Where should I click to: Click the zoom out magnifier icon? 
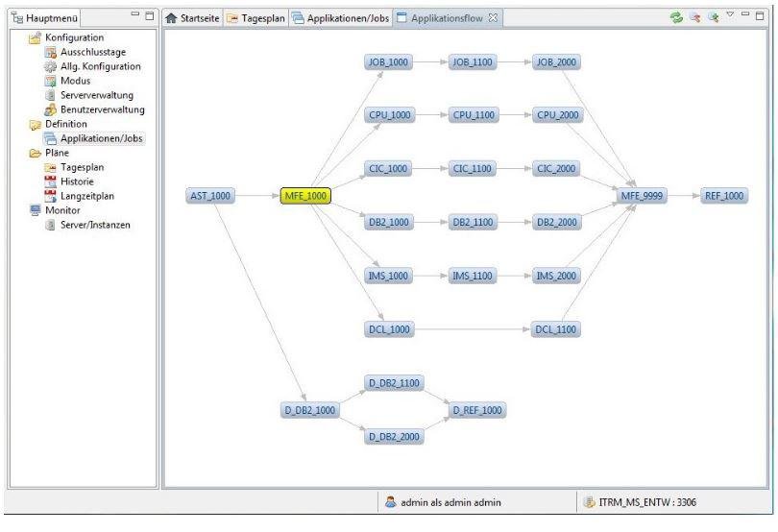[x=695, y=17]
